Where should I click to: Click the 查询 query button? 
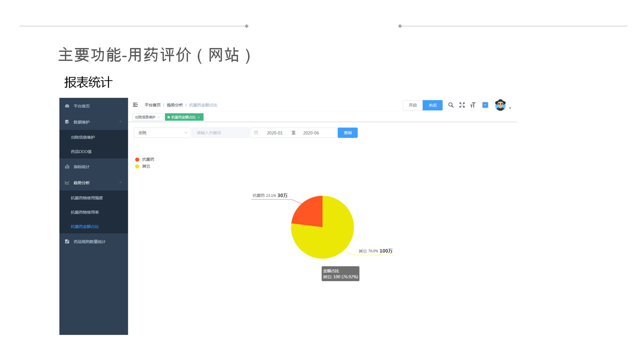[347, 133]
